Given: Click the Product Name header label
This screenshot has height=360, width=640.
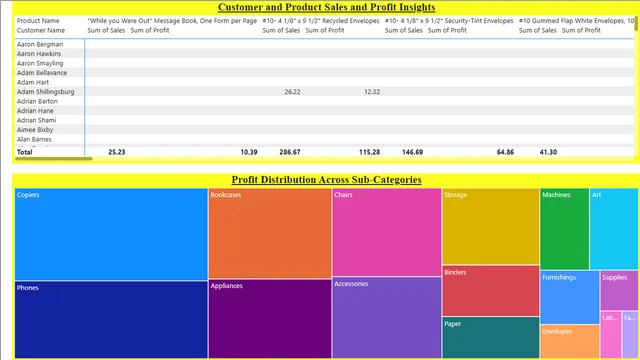Looking at the screenshot, I should [x=38, y=20].
